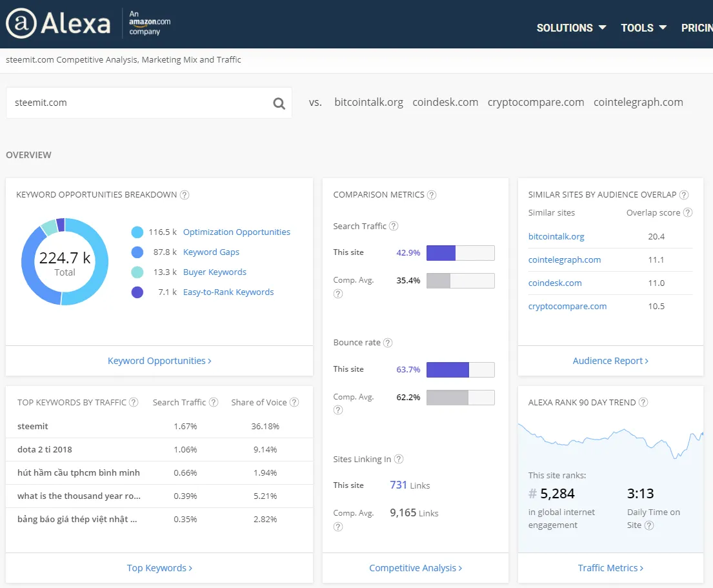The height and width of the screenshot is (588, 713).
Task: Select competitor cryptocompare.com in vs. list
Action: 536,103
